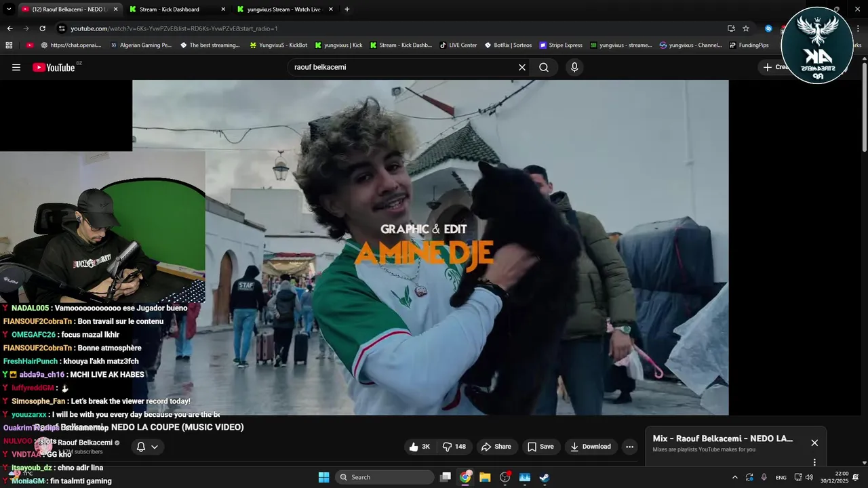Go to YouTube home via logo
The height and width of the screenshot is (488, 868).
[54, 67]
